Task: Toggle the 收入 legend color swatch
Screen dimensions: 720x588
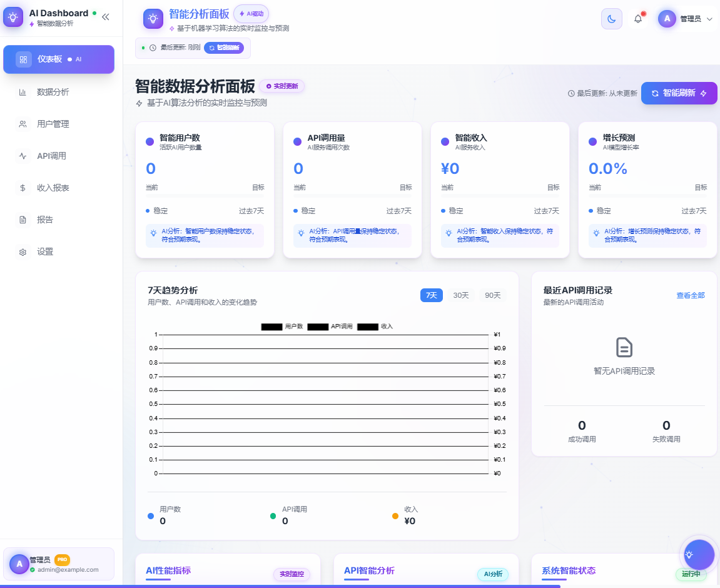Action: point(368,327)
